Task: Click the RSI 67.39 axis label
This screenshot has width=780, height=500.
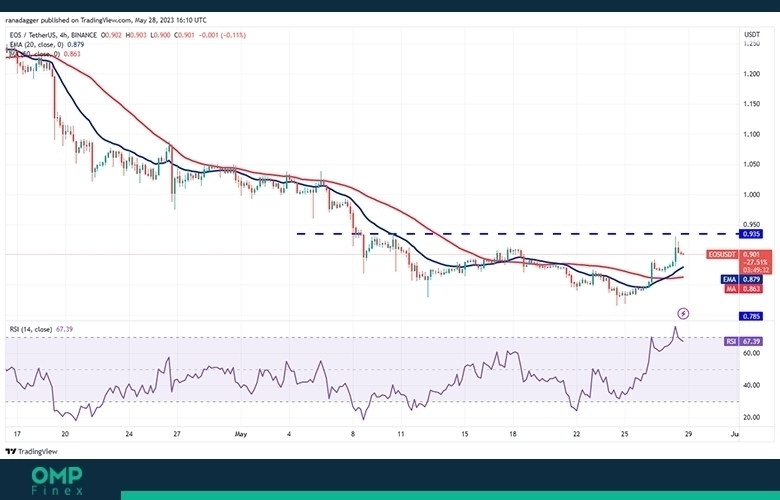Action: click(743, 341)
